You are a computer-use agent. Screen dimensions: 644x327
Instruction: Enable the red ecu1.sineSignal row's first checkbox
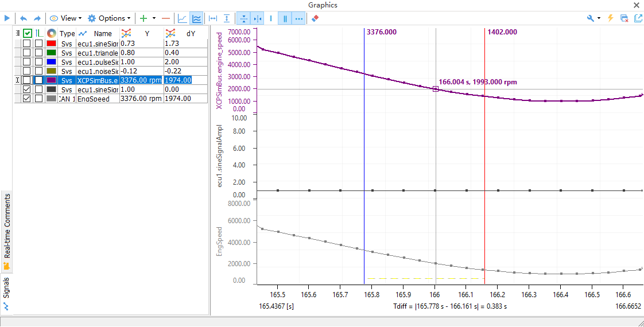(x=26, y=44)
